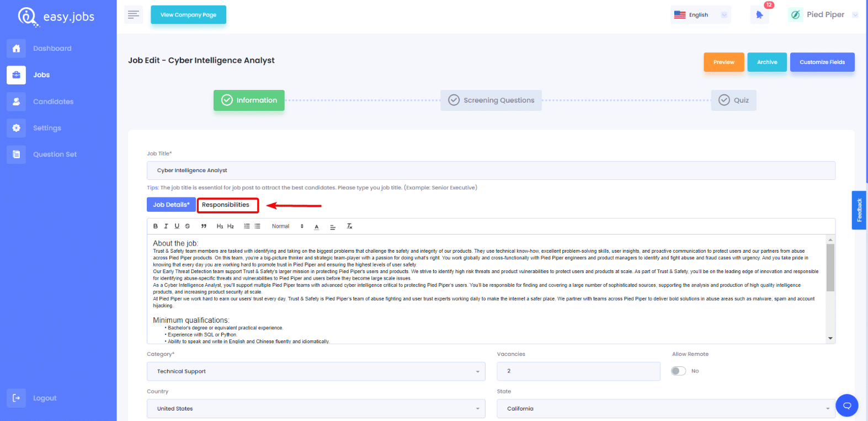
Task: Insert blockquote using quote icon
Action: [x=204, y=226]
